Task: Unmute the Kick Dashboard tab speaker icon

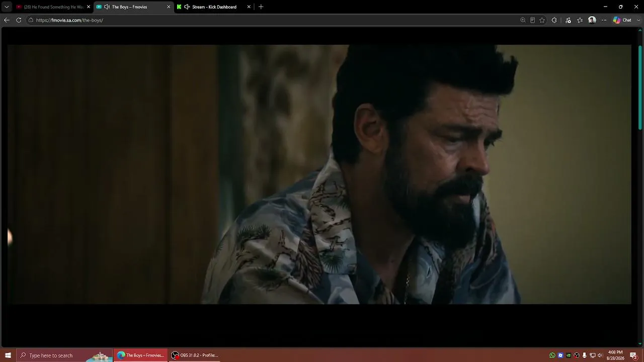Action: 187,7
